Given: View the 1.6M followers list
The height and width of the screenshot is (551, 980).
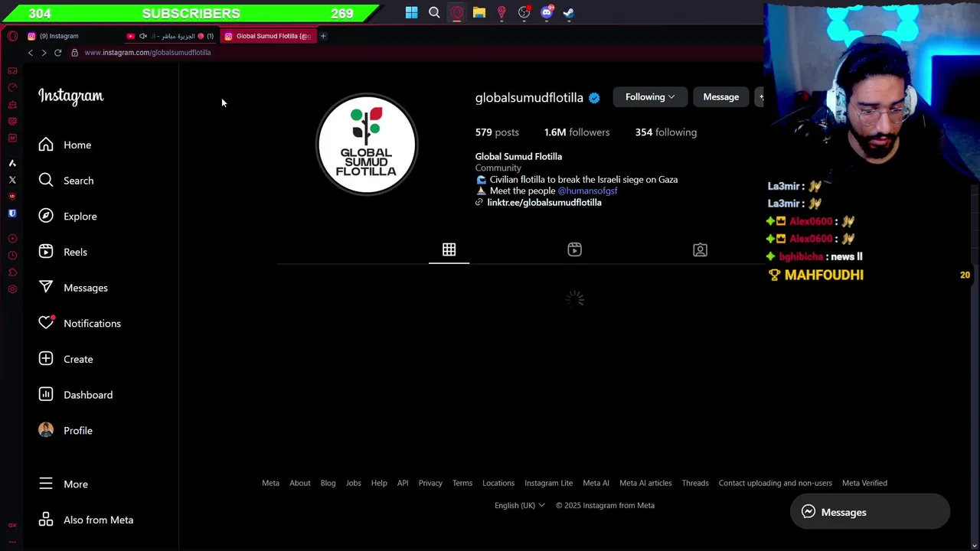Looking at the screenshot, I should [577, 132].
